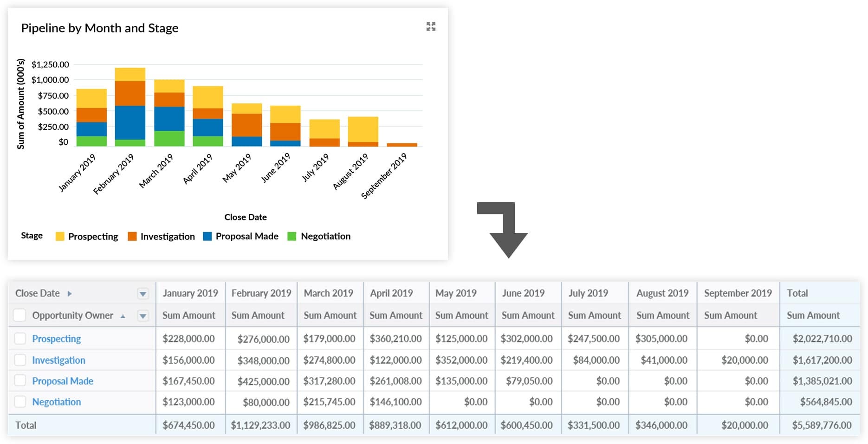Expand the Close Date disclosure triangle
868x444 pixels.
[69, 293]
